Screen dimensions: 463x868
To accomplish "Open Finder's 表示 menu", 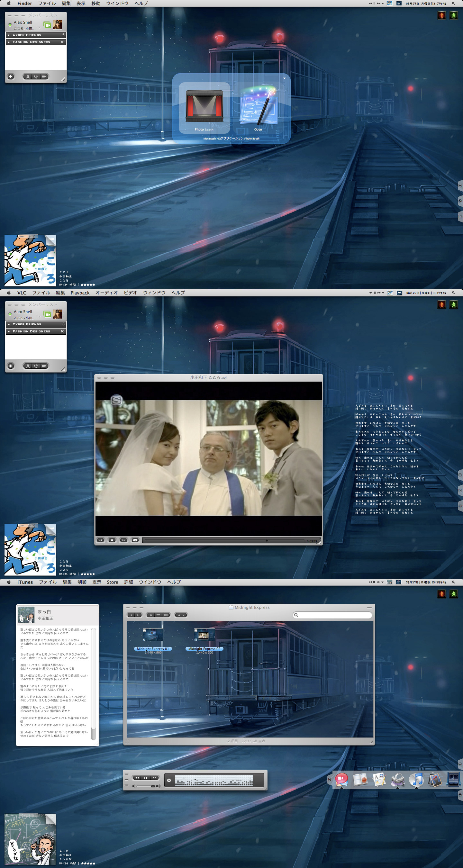I will (x=81, y=3).
